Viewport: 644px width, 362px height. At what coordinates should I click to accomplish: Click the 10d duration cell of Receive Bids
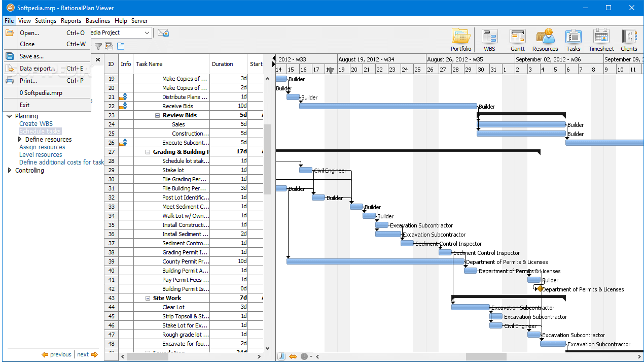pyautogui.click(x=229, y=106)
